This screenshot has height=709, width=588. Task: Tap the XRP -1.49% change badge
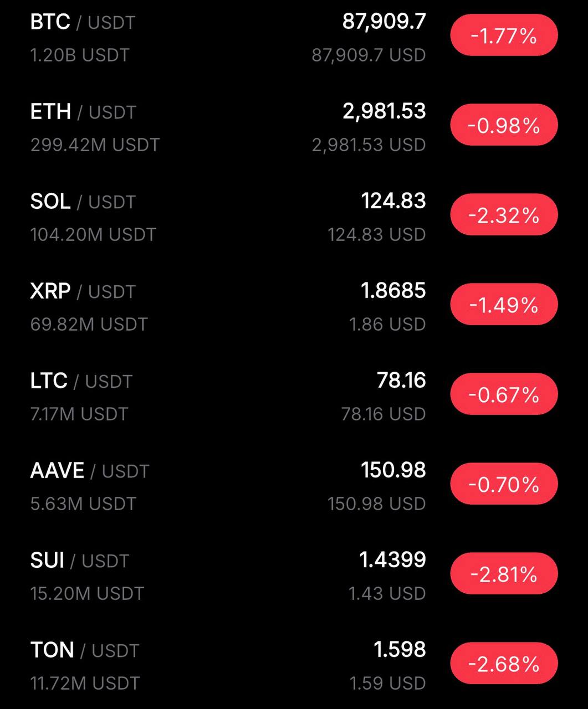(504, 305)
